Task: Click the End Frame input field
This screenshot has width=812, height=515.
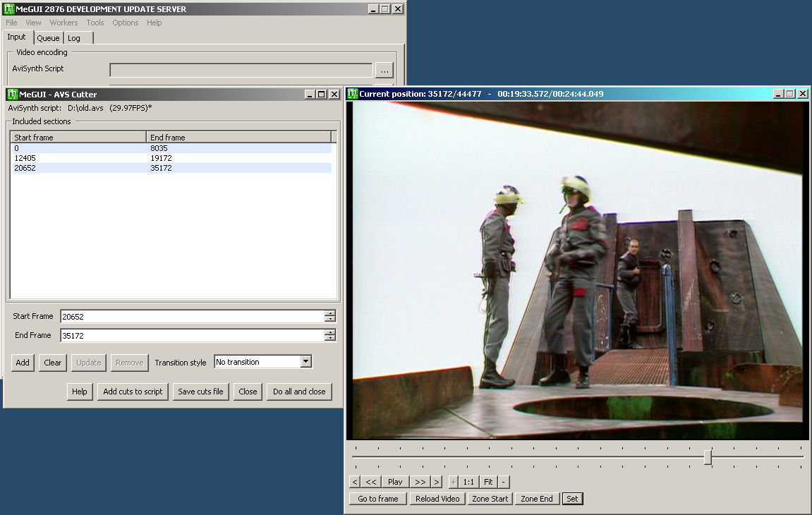Action: (x=192, y=336)
